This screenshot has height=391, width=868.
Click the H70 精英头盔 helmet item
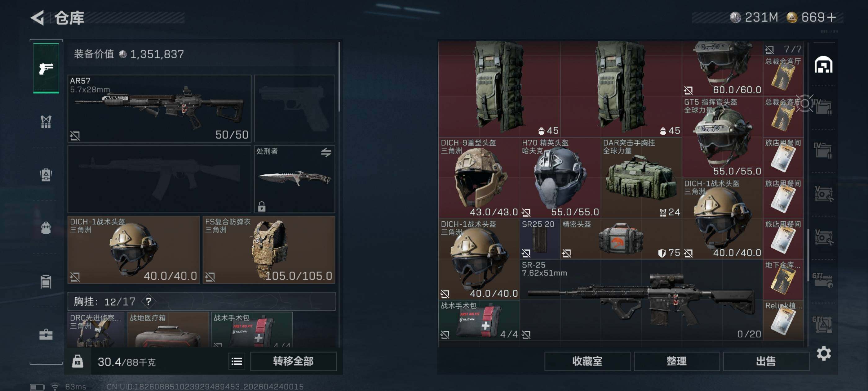click(x=560, y=178)
